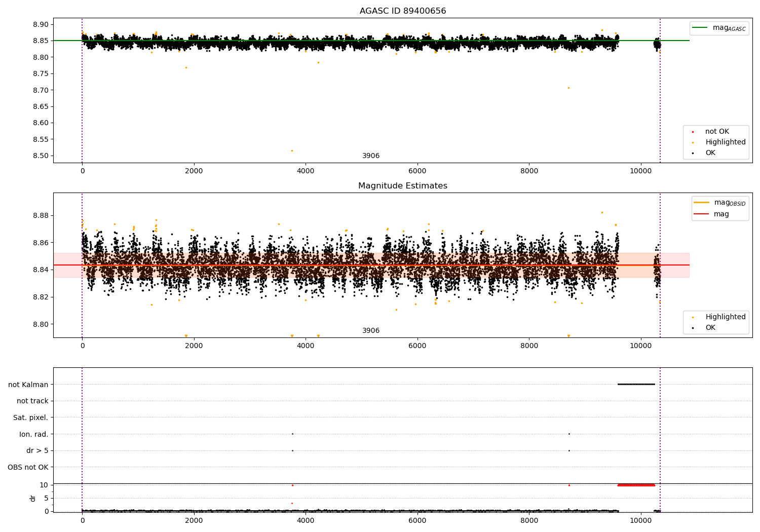Screen dimensions: 760x532
Task: Click the "Ion. rad." row label
Action: click(34, 434)
